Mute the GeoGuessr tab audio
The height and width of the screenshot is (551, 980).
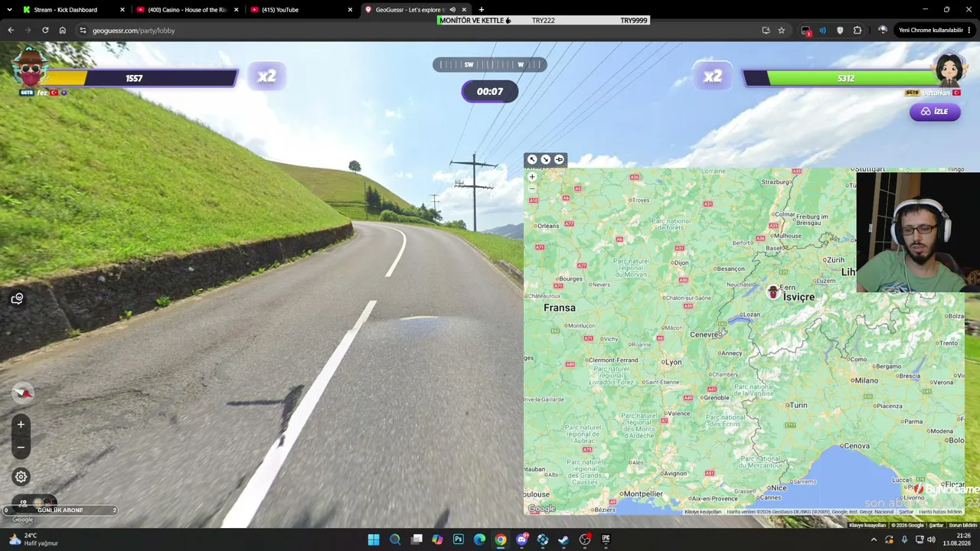point(452,10)
